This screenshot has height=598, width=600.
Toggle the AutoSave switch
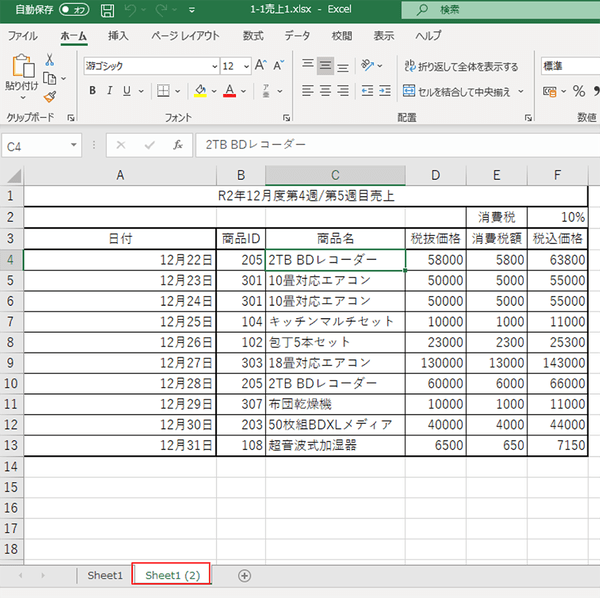point(74,10)
